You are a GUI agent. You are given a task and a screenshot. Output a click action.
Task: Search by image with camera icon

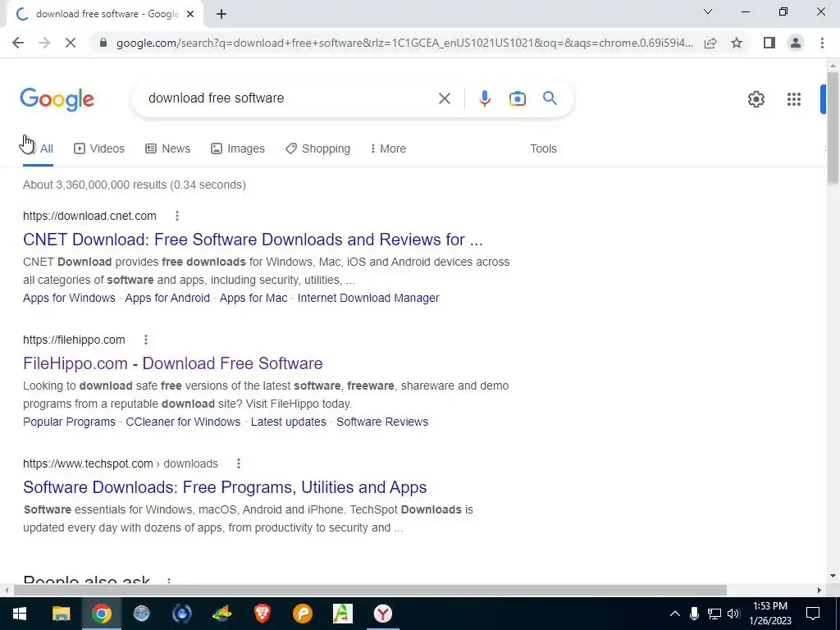point(517,98)
